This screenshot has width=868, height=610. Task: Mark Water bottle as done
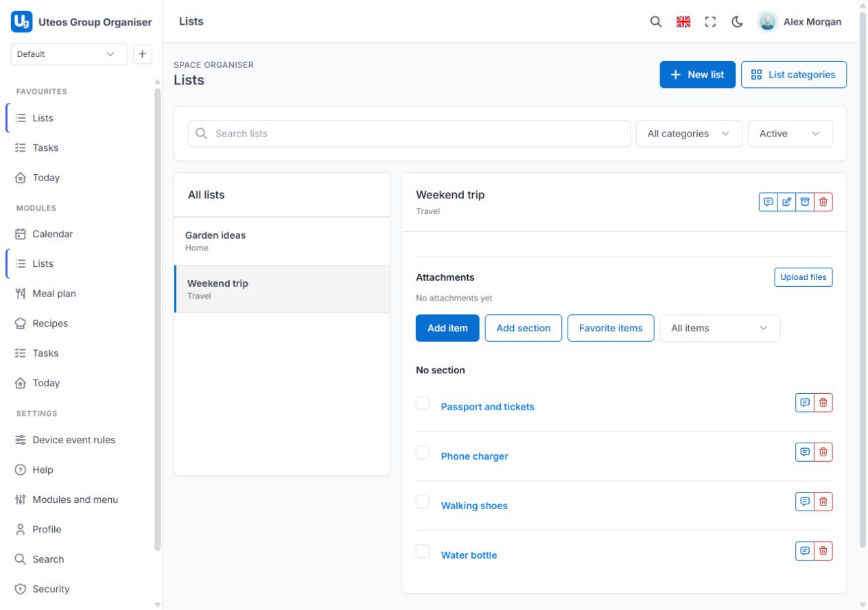coord(423,551)
